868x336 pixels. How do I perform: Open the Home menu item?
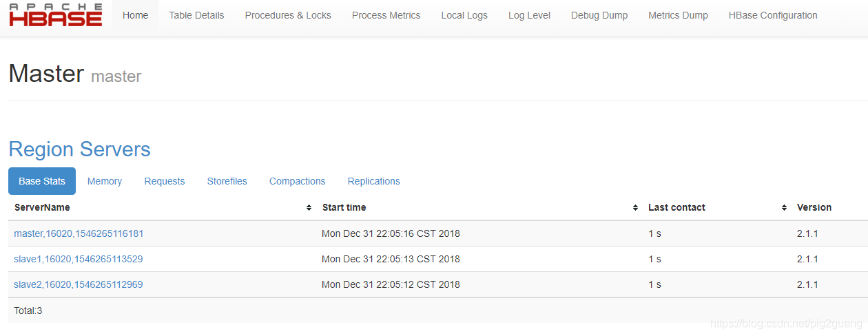(x=135, y=15)
